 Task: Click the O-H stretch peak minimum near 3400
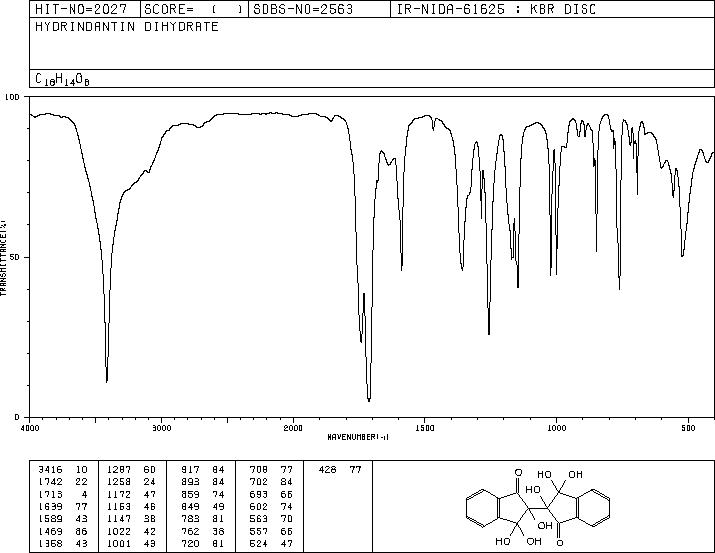point(107,381)
